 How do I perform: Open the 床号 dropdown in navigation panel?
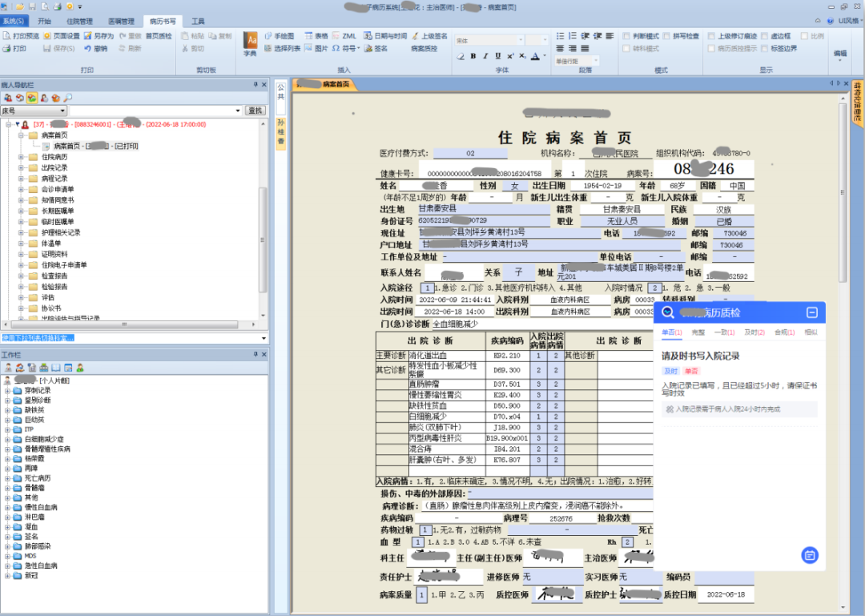point(62,111)
